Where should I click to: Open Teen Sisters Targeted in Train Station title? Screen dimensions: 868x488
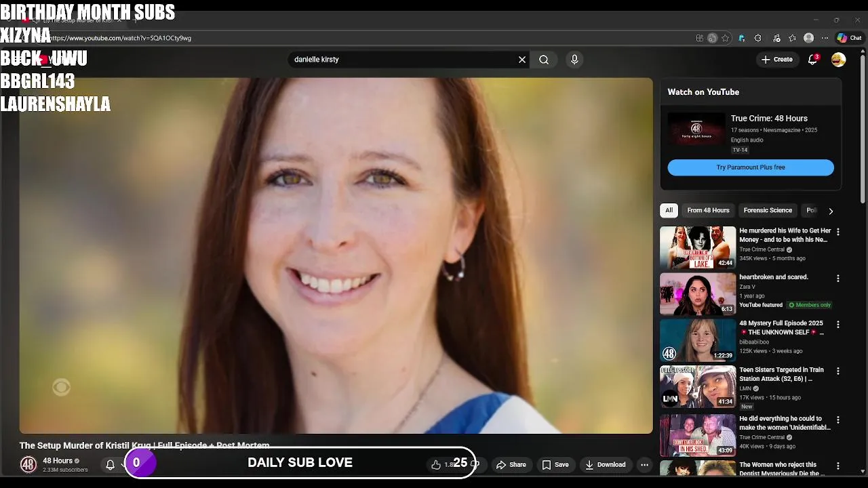coord(782,374)
